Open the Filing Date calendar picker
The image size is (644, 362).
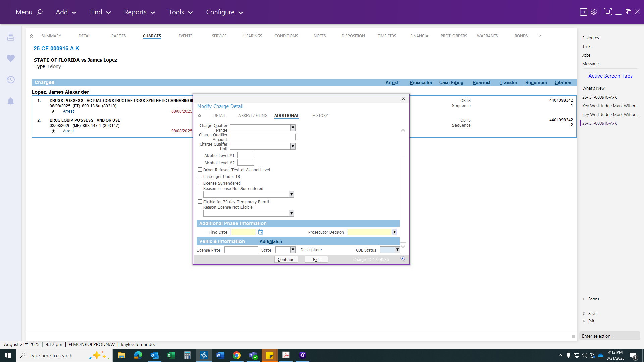pyautogui.click(x=261, y=232)
